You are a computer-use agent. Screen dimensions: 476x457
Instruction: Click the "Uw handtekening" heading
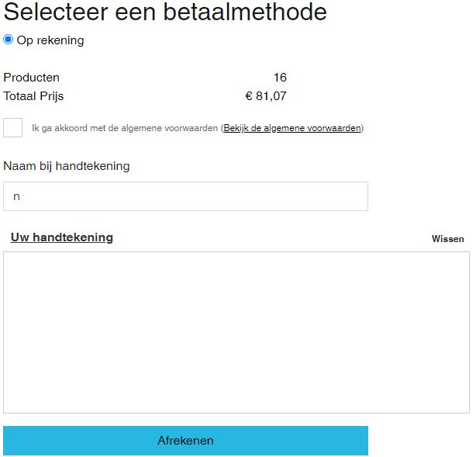click(x=62, y=237)
